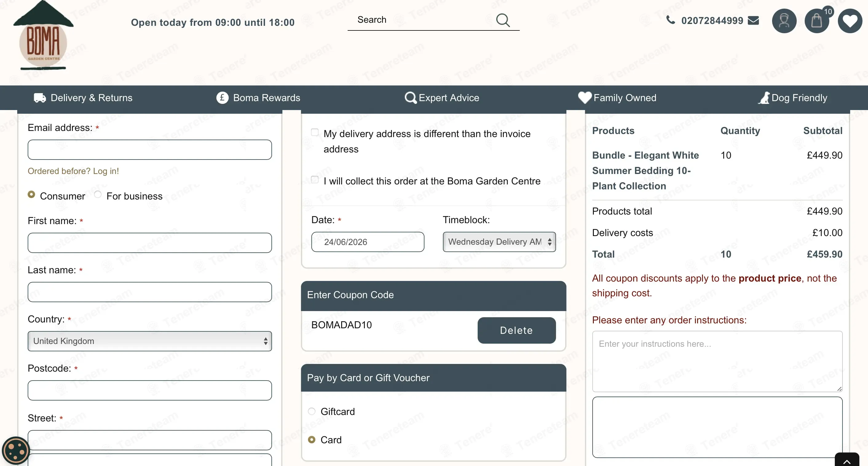Click the Family Owned heart icon
The width and height of the screenshot is (868, 466).
585,98
